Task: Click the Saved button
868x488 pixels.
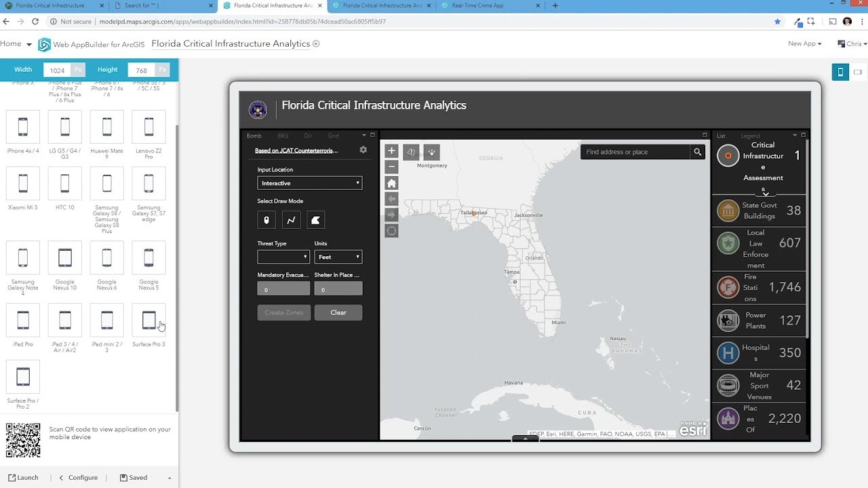Action: coord(134,478)
